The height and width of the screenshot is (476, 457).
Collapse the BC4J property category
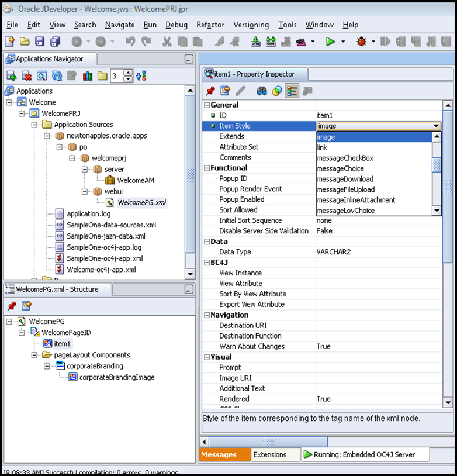pyautogui.click(x=207, y=263)
